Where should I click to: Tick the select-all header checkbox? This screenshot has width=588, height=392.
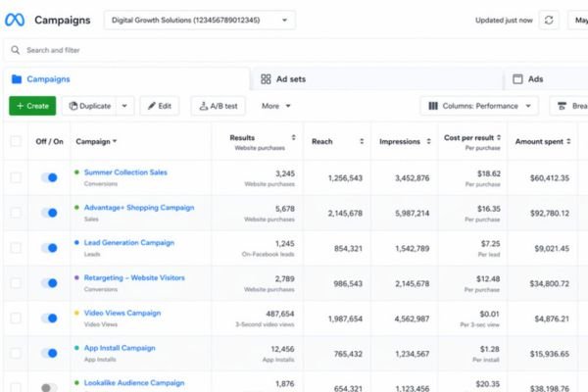coord(16,141)
